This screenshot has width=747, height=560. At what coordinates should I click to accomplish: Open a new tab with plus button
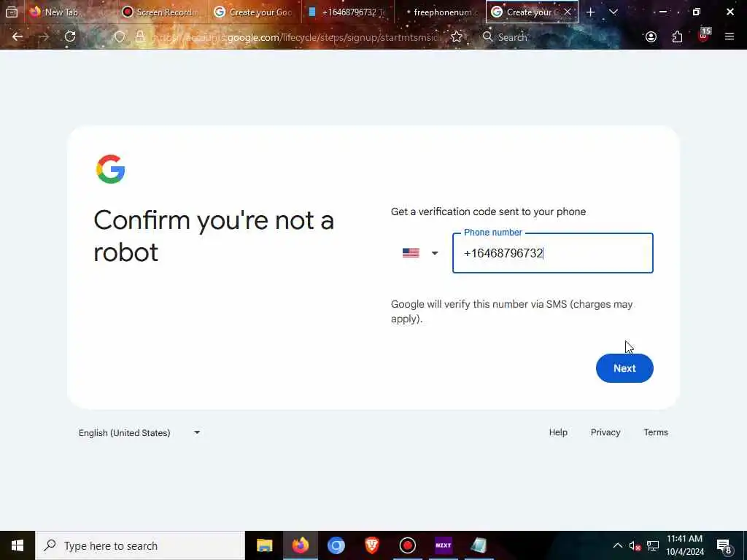590,12
